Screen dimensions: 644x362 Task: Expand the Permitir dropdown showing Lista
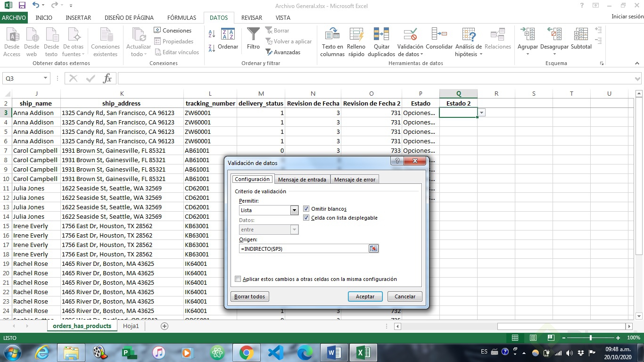pyautogui.click(x=294, y=210)
